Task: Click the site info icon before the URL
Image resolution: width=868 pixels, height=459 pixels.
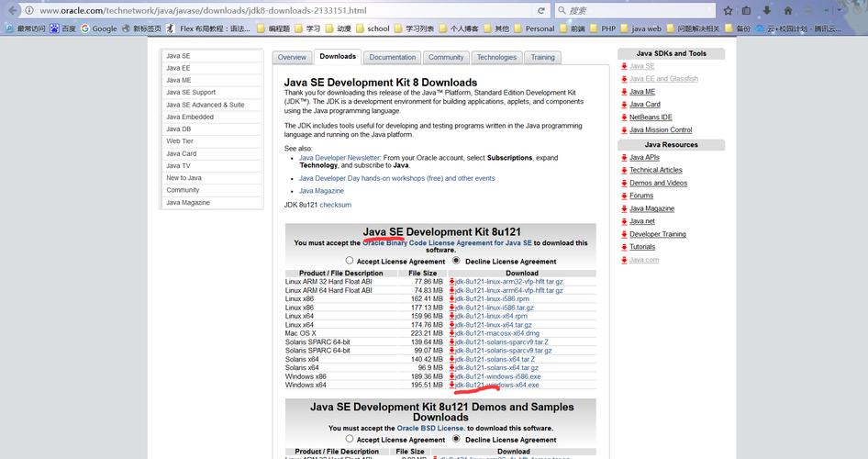Action: pyautogui.click(x=29, y=11)
